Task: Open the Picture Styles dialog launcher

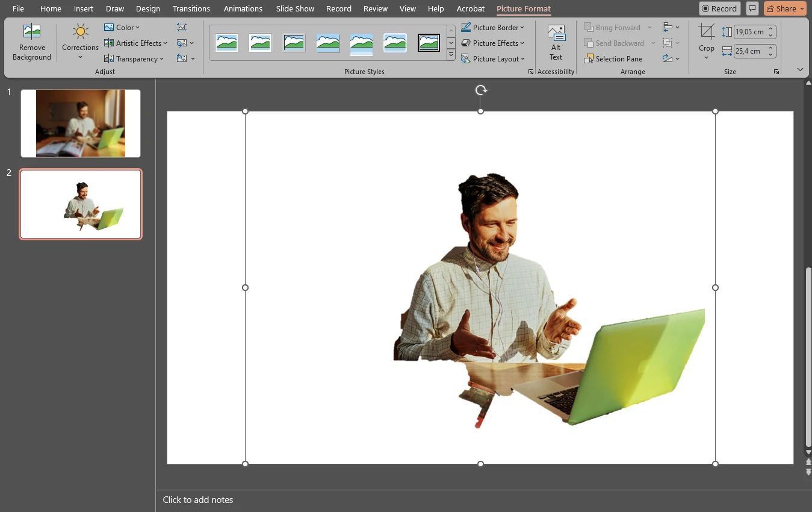Action: pyautogui.click(x=530, y=72)
